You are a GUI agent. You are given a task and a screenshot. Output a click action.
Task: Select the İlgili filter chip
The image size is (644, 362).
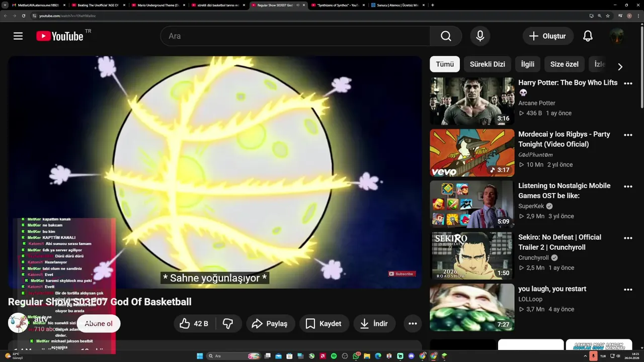tap(527, 64)
